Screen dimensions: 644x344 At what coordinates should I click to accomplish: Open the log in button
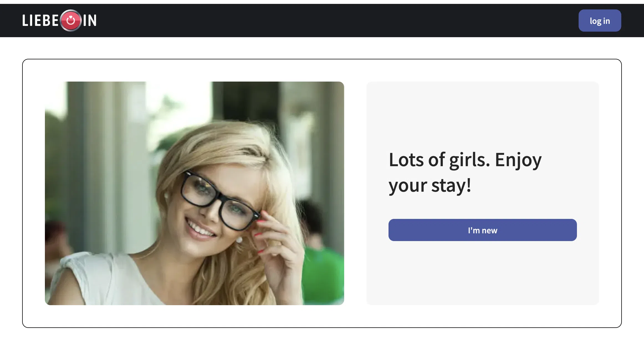tap(600, 21)
